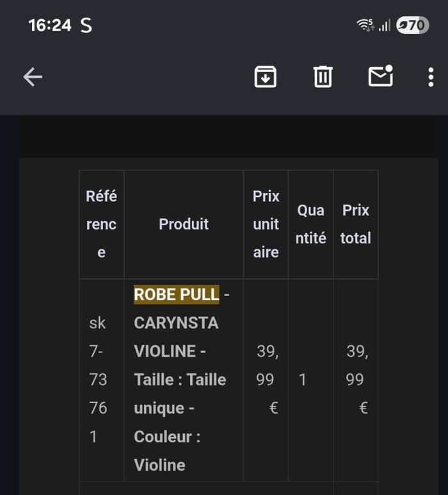Tap the 16:24 clock in the status bar
Screen dimensions: 448x495
pyautogui.click(x=50, y=26)
